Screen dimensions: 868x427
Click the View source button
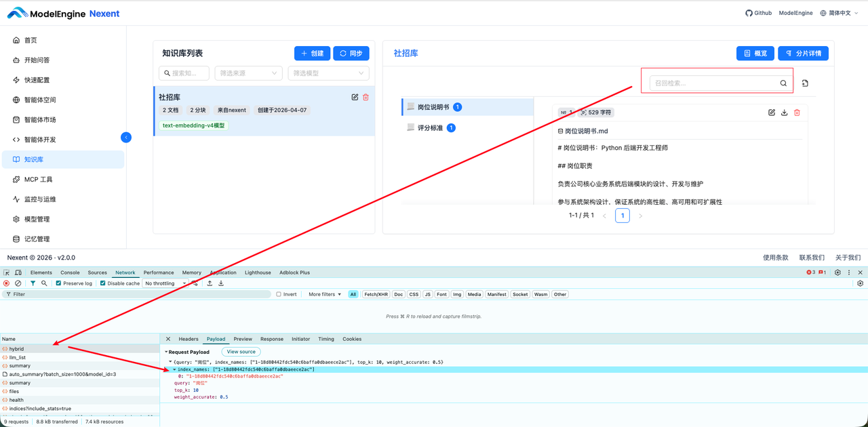[x=241, y=352]
